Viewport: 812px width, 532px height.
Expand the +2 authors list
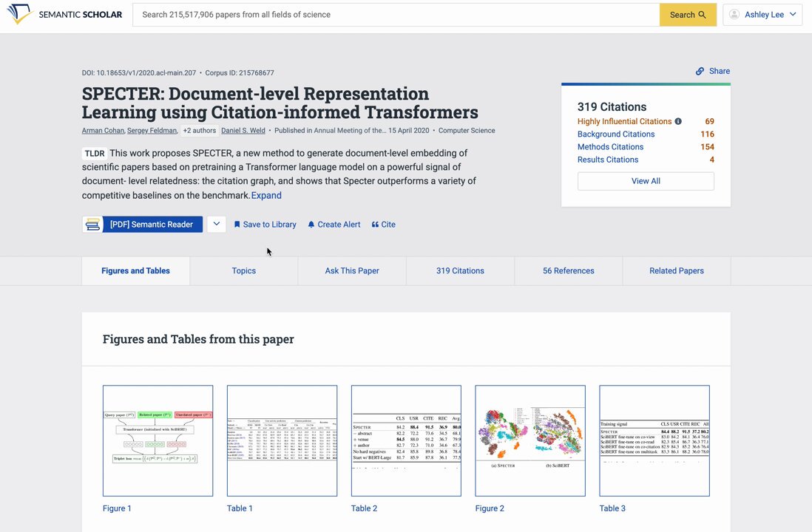[200, 130]
